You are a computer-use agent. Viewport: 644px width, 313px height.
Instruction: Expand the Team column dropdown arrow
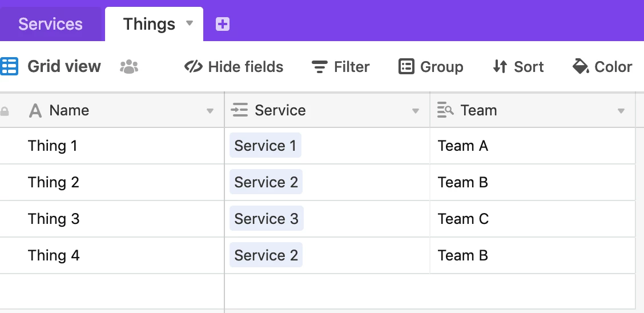pos(621,111)
